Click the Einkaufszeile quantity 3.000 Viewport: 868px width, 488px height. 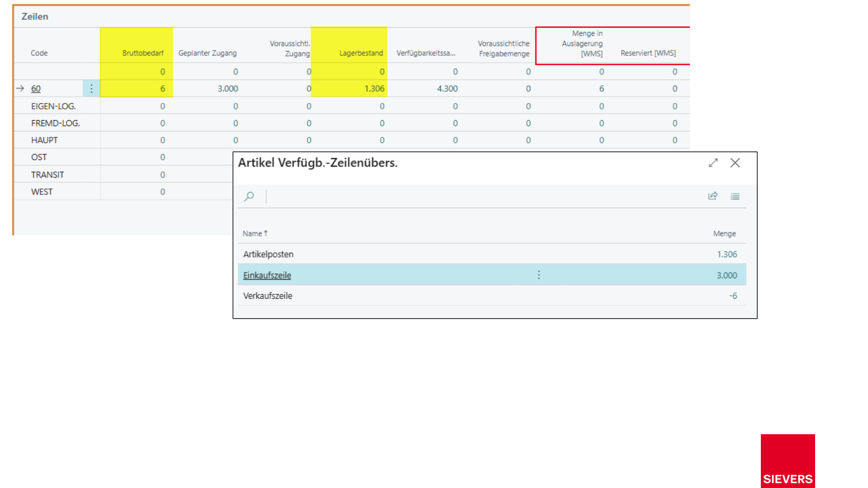[727, 275]
